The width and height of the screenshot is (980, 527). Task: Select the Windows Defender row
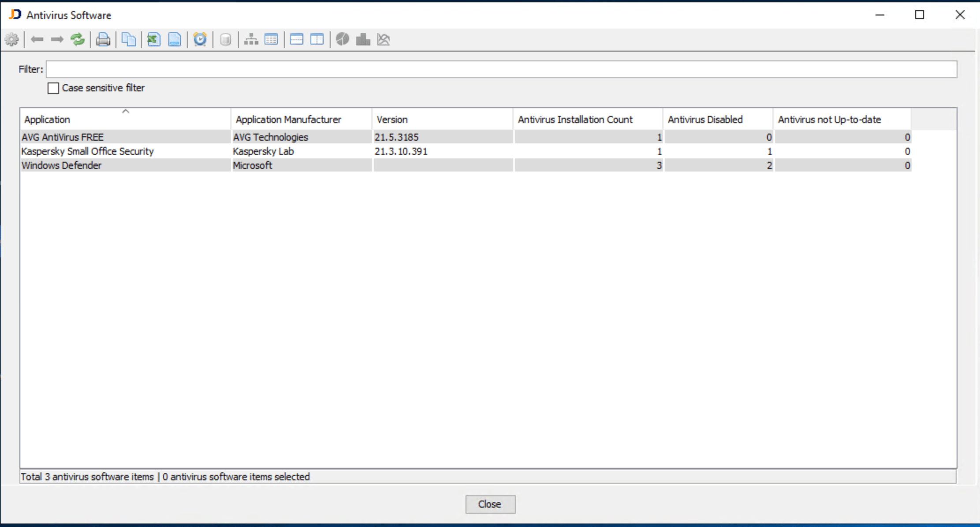coord(62,165)
